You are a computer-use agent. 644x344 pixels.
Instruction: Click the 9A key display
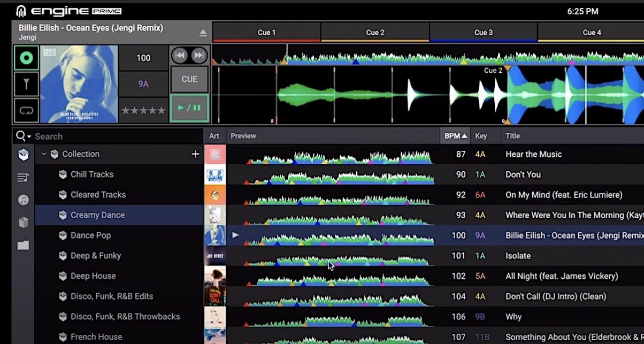143,84
